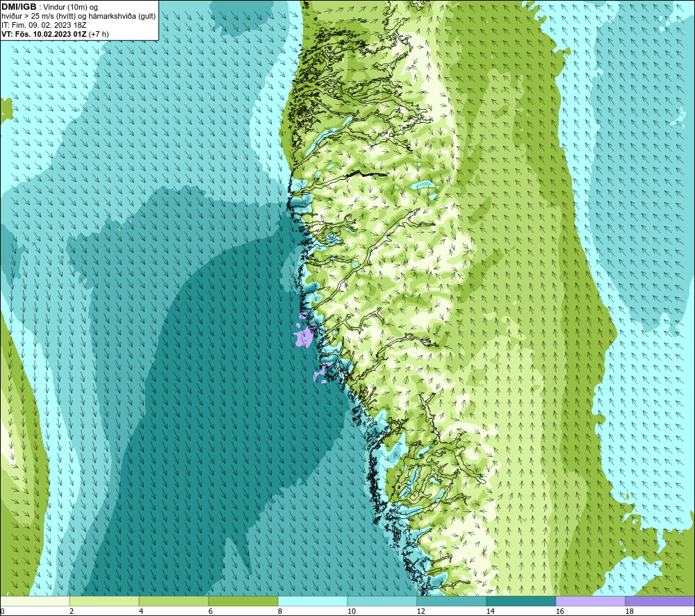Screen dimensions: 695x616
Task: Click the "(+7 h)" forecast offset text
Action: [x=99, y=34]
